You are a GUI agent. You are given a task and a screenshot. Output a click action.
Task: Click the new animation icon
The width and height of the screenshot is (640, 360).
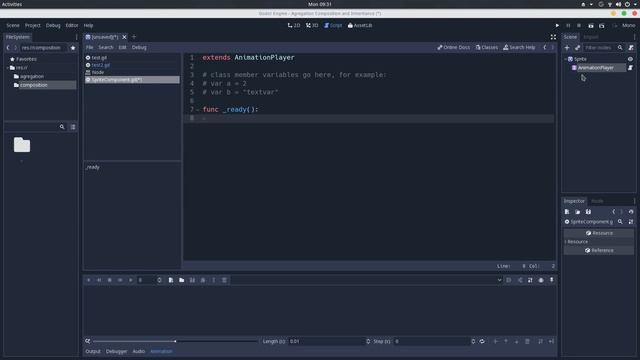(171, 280)
